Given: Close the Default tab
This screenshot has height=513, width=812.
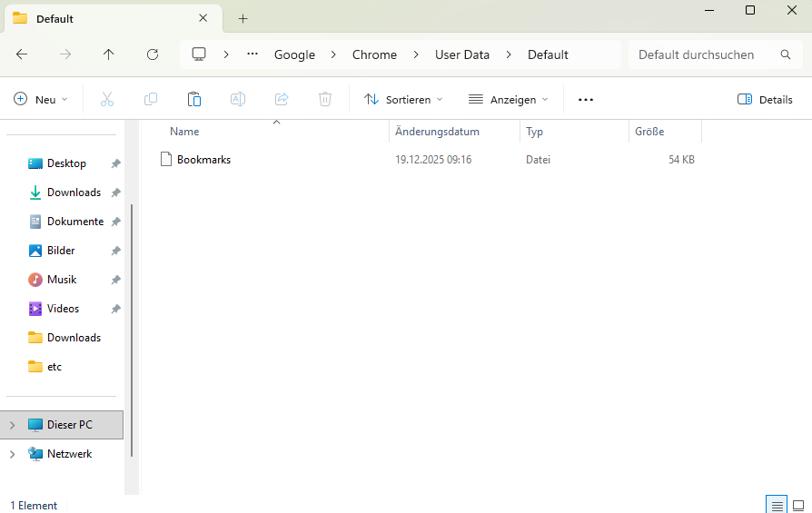Looking at the screenshot, I should click(x=203, y=18).
